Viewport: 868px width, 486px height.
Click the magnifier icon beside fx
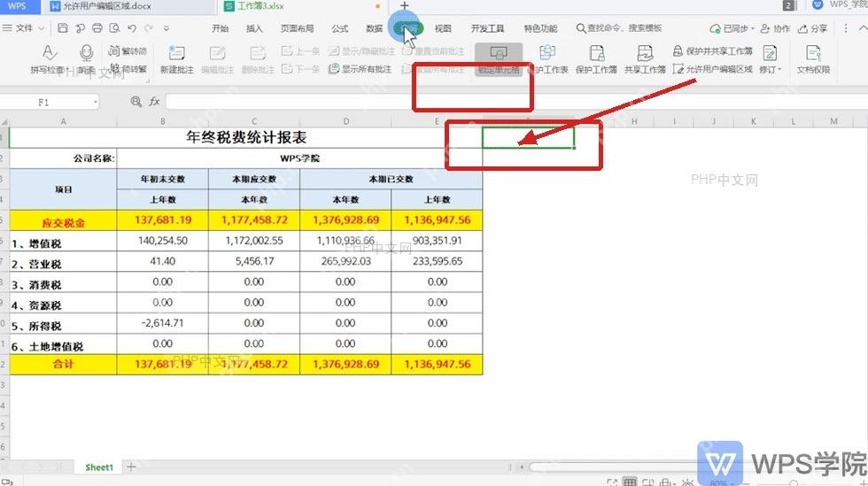coord(136,101)
